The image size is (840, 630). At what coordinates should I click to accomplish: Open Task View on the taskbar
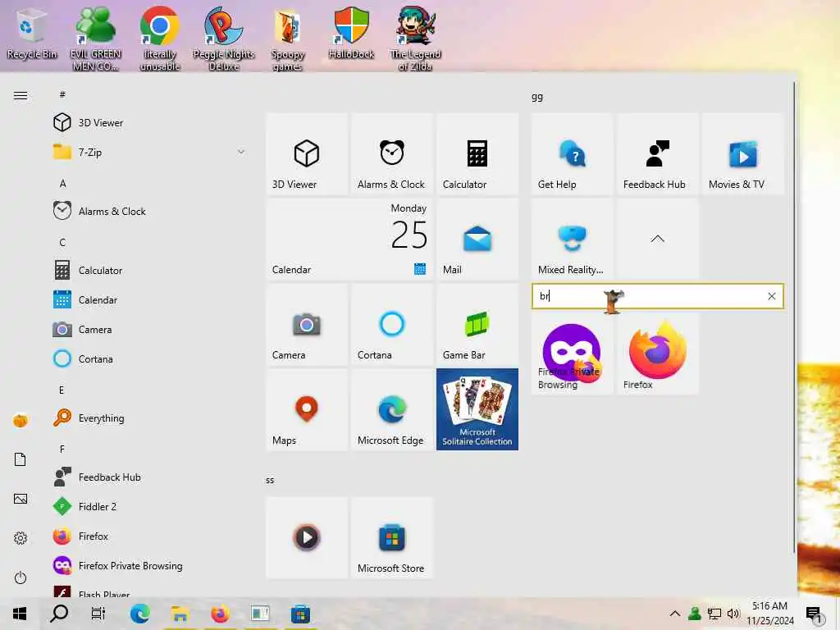(98, 614)
